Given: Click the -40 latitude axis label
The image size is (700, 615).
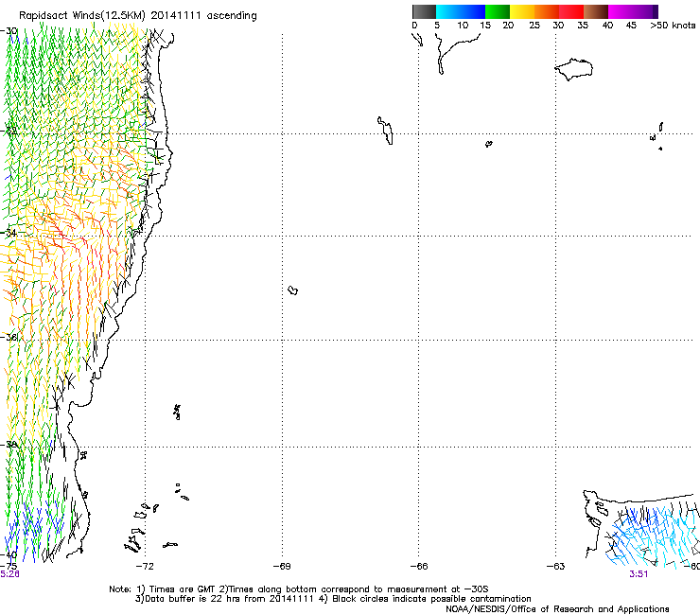Looking at the screenshot, I should coord(9,554).
